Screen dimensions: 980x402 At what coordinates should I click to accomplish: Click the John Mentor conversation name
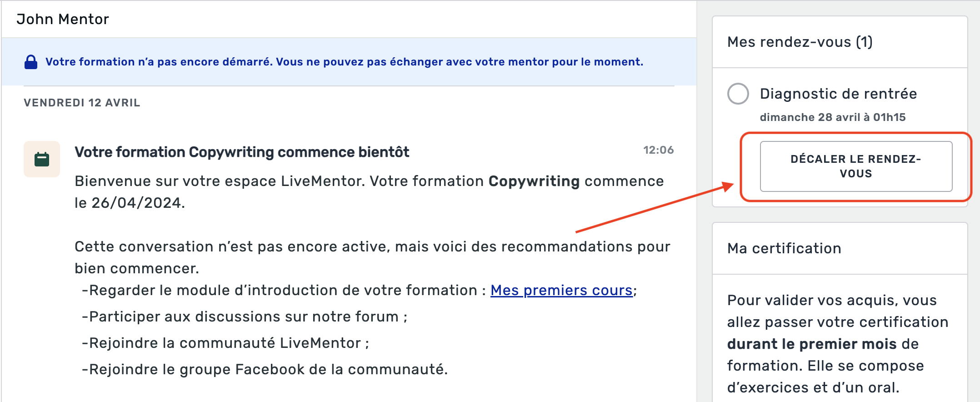coord(63,19)
